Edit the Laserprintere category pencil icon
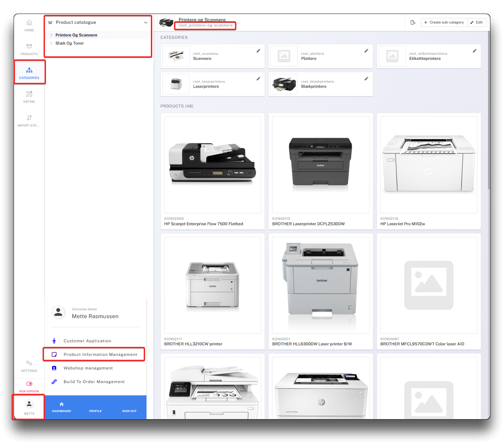The width and height of the screenshot is (504, 444). 258,79
